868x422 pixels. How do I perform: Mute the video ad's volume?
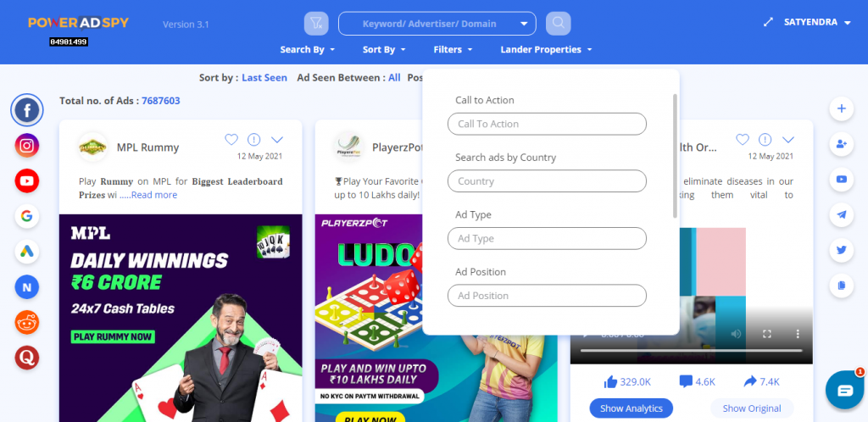(736, 334)
